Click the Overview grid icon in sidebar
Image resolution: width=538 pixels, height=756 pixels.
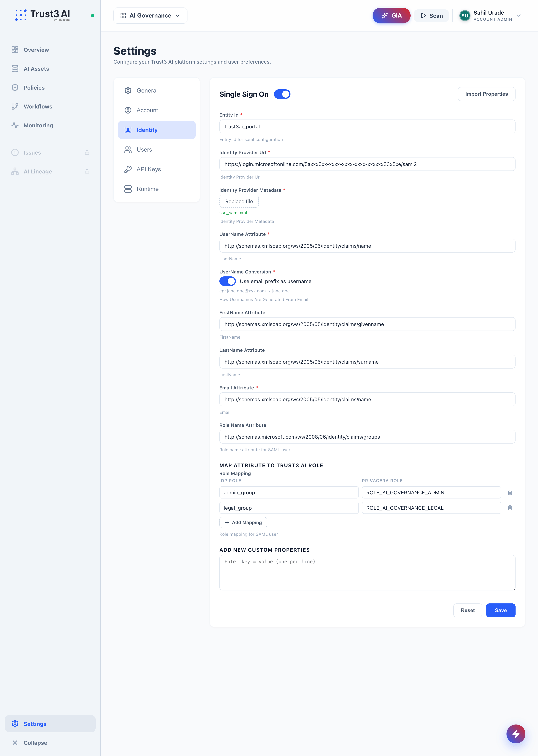coord(15,50)
